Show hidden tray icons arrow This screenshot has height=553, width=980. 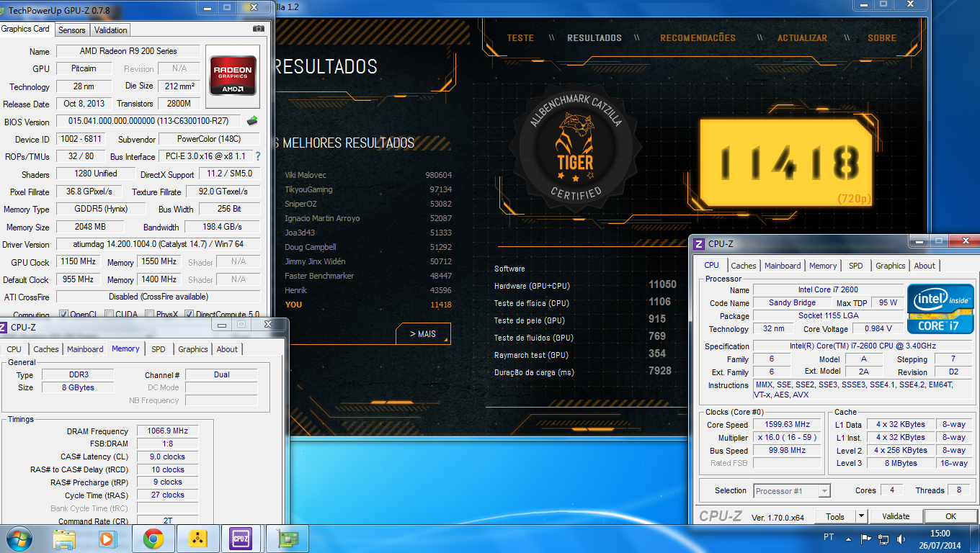(x=849, y=539)
